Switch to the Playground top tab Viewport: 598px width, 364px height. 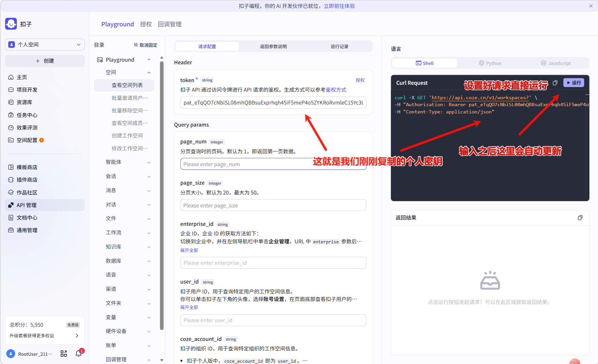(x=117, y=24)
